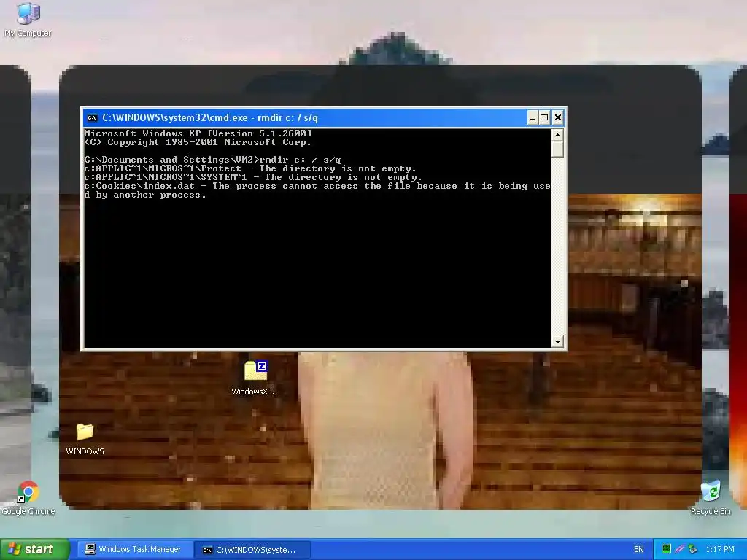
Task: Minimize the cmd.exe window
Action: 533,117
